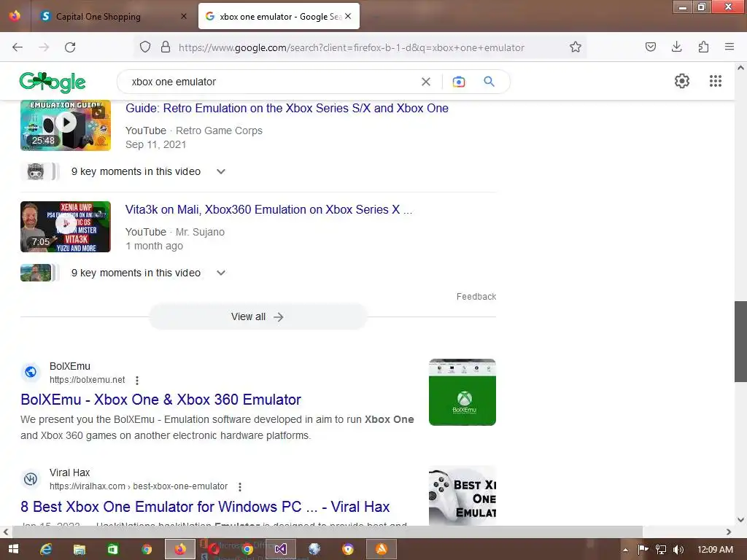
Task: Play Retro Emulation guide video thumbnail
Action: pos(66,125)
